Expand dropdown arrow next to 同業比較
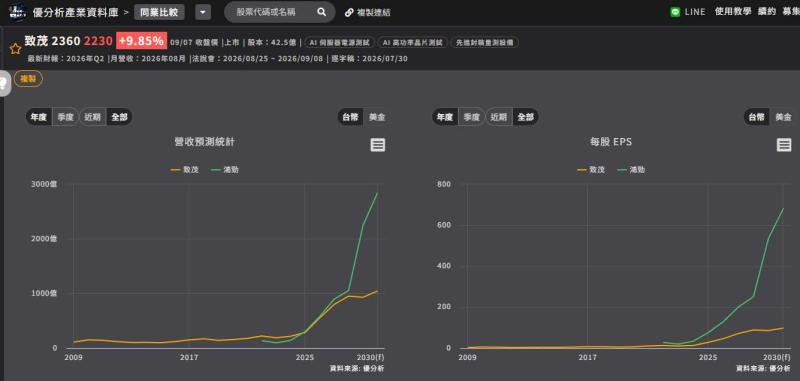This screenshot has width=800, height=381. point(203,12)
